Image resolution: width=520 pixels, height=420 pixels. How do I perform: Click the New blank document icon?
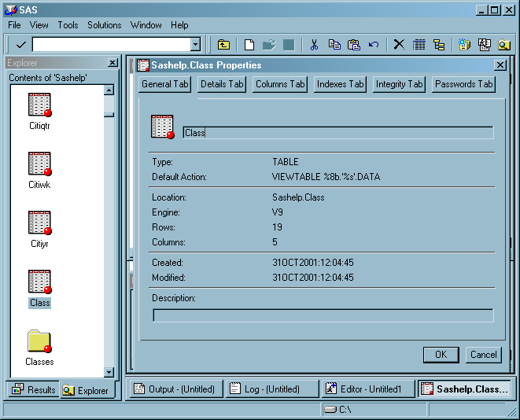tap(249, 44)
